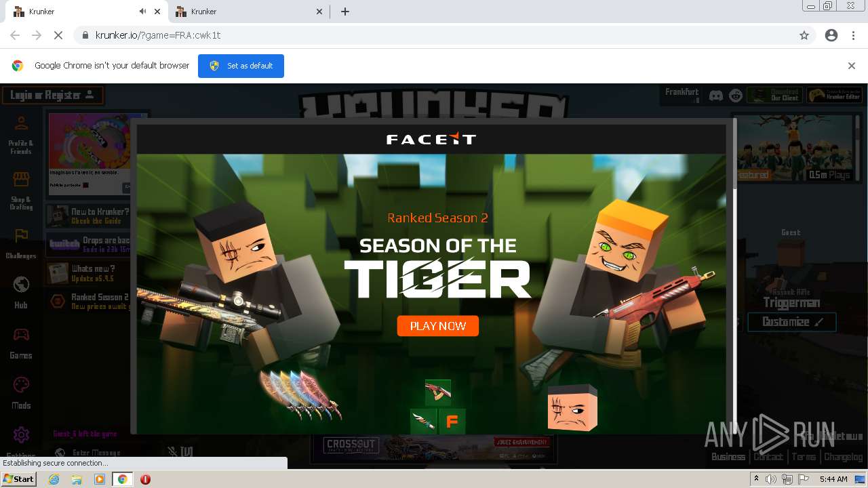Viewport: 868px width, 488px height.
Task: Open New to Krunker guide link
Action: point(88,216)
